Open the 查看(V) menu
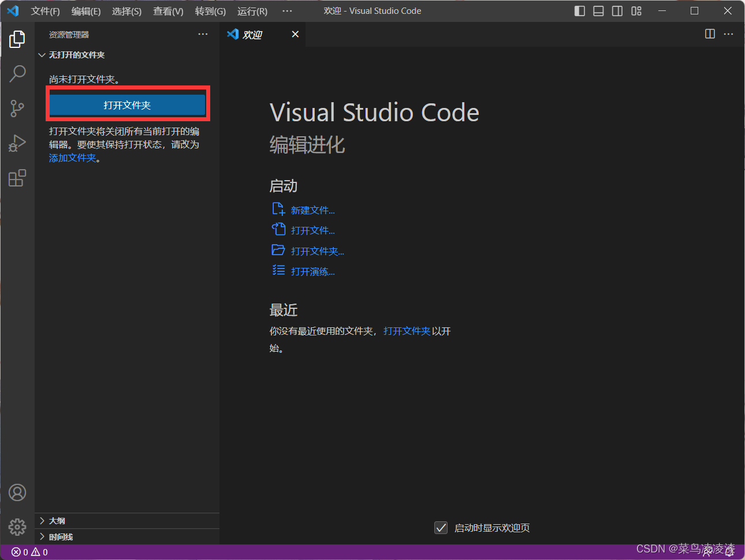The image size is (745, 560). (x=168, y=11)
